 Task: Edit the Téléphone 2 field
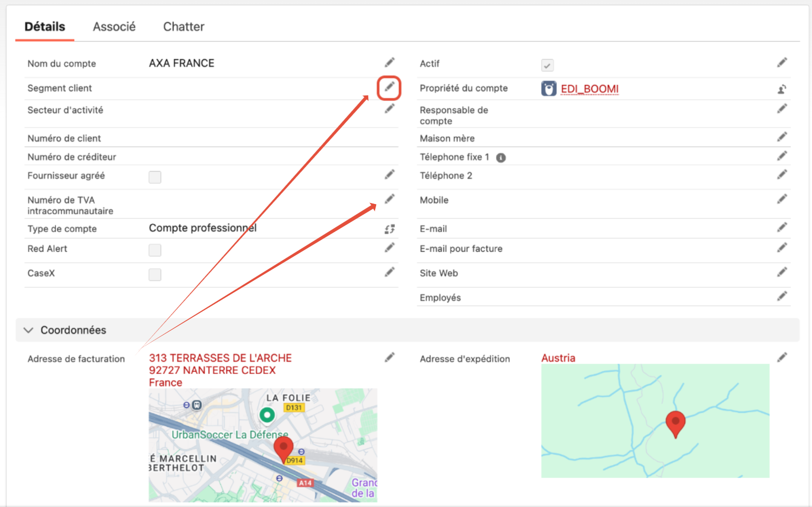782,175
